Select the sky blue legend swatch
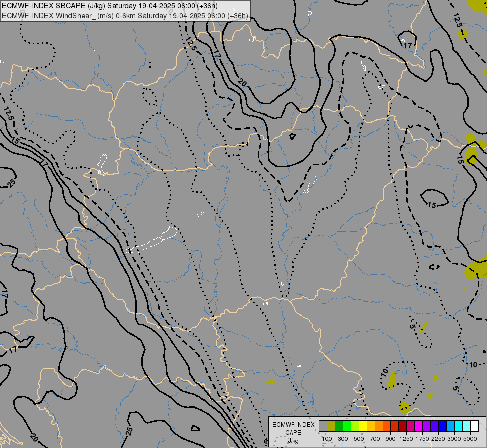 click(450, 426)
